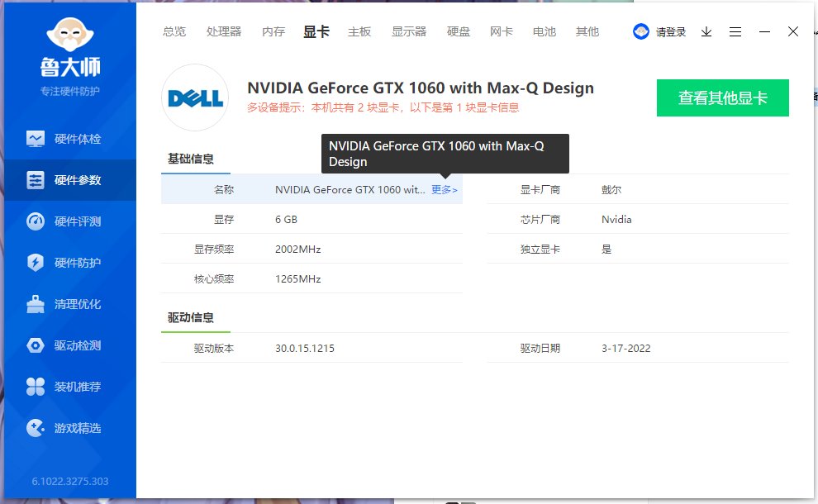Click driver version 30.0.15.1215

(305, 349)
